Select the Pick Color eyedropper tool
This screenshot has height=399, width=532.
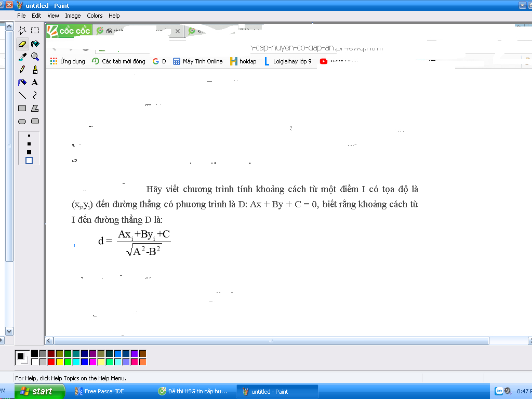22,56
